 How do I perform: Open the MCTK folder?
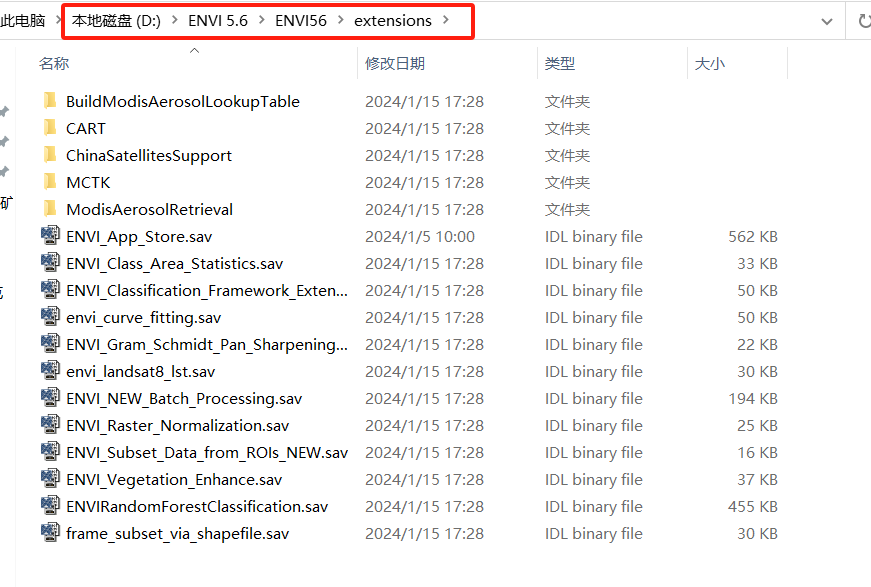88,182
